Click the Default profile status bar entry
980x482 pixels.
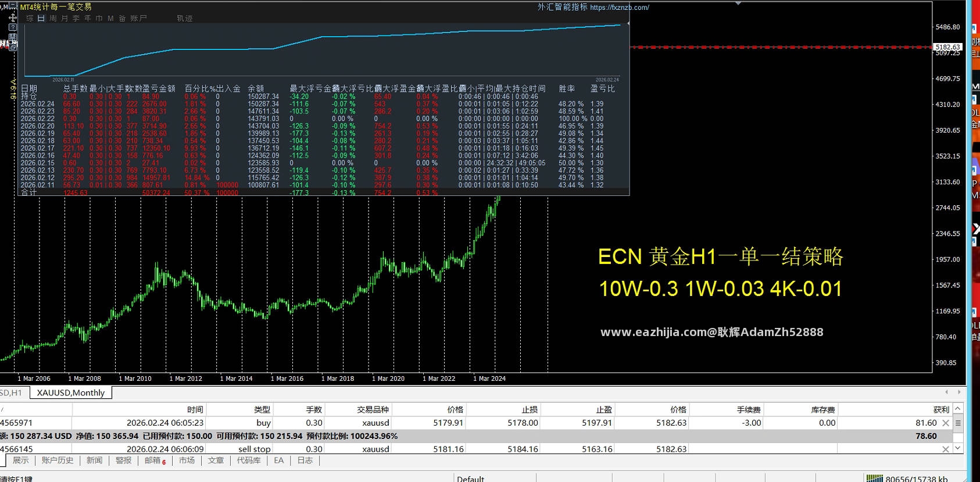coord(470,479)
